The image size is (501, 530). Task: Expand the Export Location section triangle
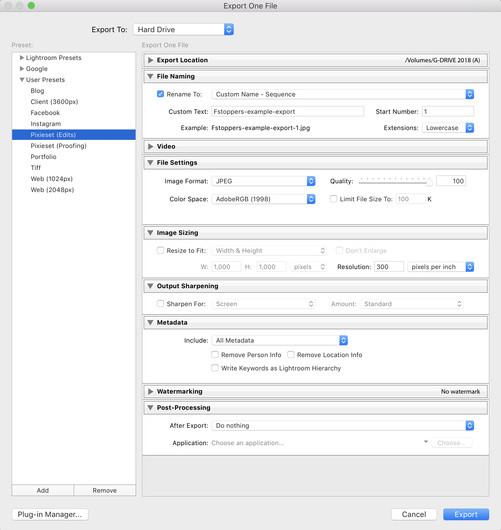coord(150,60)
